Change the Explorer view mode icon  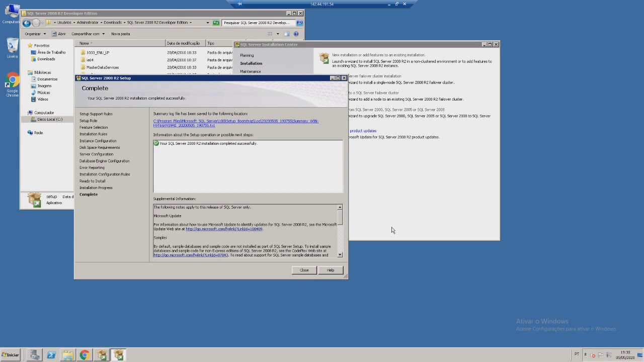click(x=270, y=34)
